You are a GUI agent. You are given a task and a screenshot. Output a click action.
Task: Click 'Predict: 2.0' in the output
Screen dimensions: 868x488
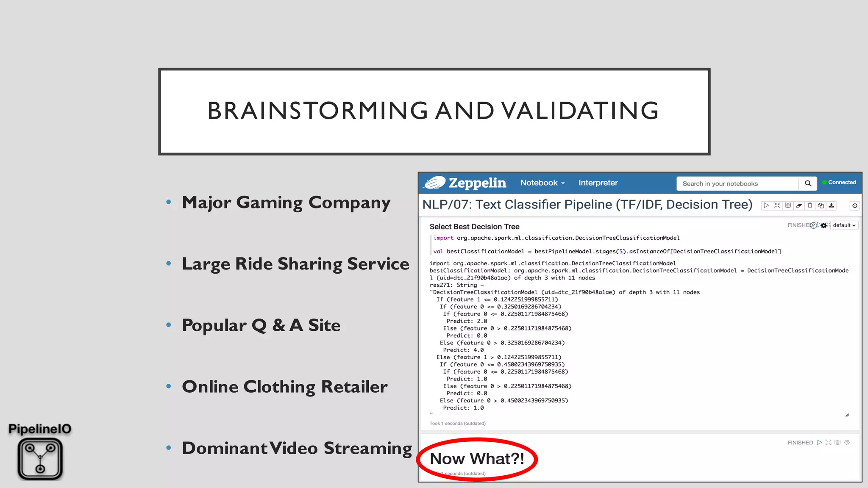(467, 321)
